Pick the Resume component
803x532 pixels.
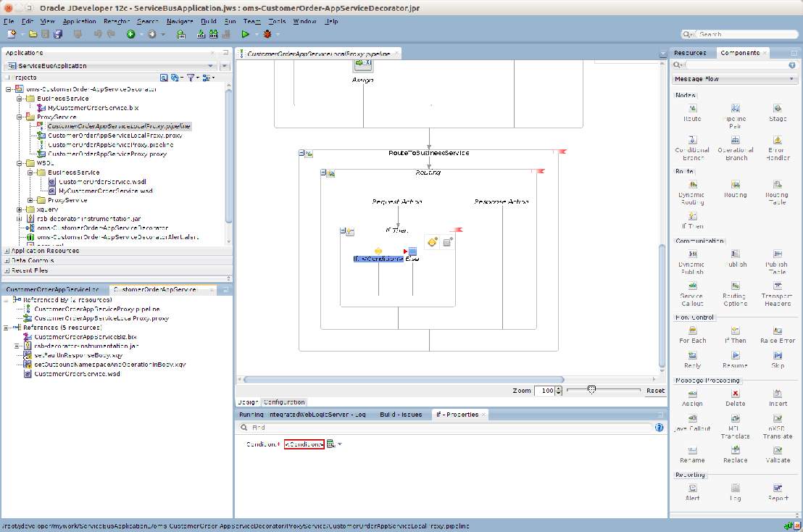pyautogui.click(x=736, y=360)
